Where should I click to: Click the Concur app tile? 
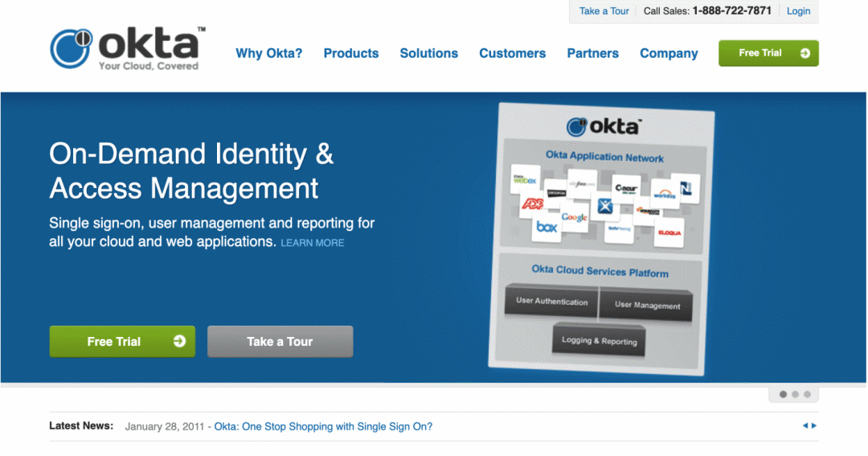tap(626, 188)
